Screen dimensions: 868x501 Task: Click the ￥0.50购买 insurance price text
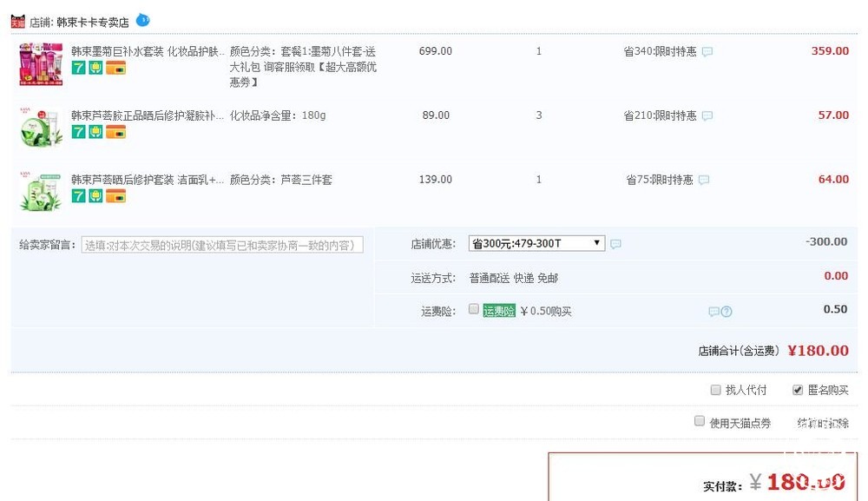point(546,311)
